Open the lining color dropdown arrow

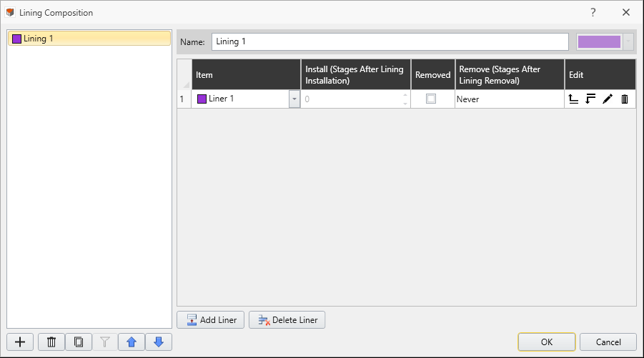point(628,41)
